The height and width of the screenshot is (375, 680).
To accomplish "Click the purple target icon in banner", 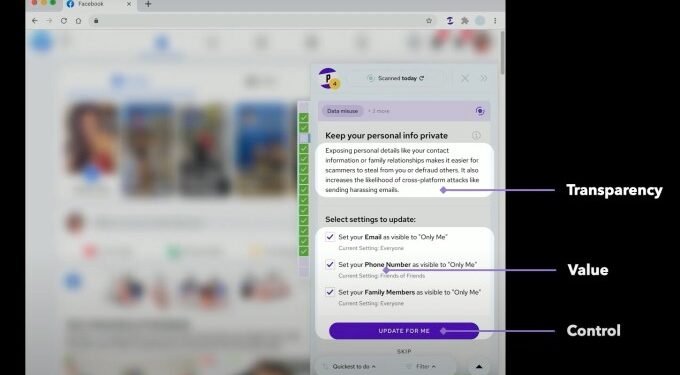I will pyautogui.click(x=480, y=111).
